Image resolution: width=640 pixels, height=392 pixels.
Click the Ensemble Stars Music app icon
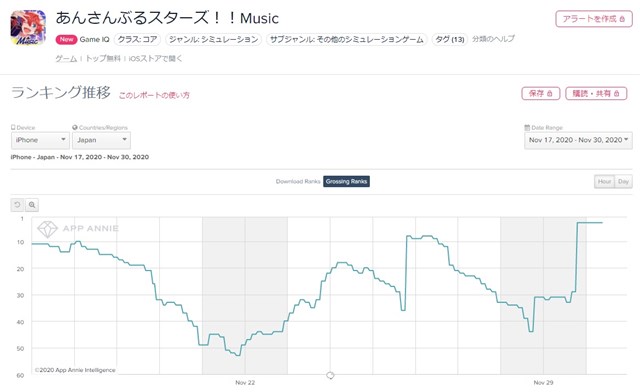coord(28,28)
